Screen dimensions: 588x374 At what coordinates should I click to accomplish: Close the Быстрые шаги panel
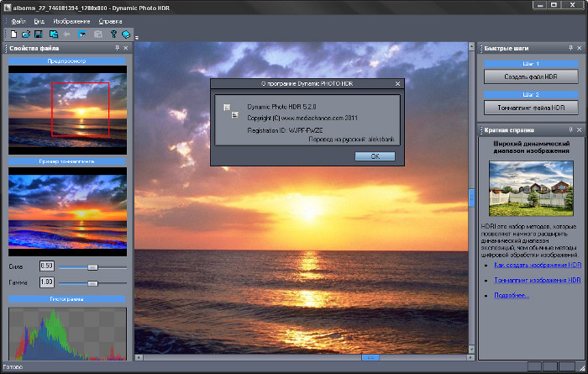[x=579, y=49]
